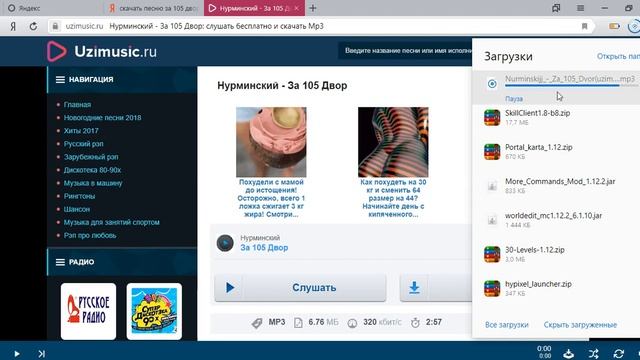
Task: Click the Yandex home icon in address bar
Action: (13, 26)
